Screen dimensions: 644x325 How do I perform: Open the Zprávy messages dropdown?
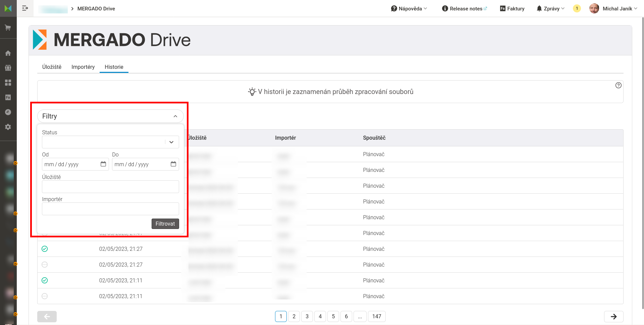tap(550, 8)
